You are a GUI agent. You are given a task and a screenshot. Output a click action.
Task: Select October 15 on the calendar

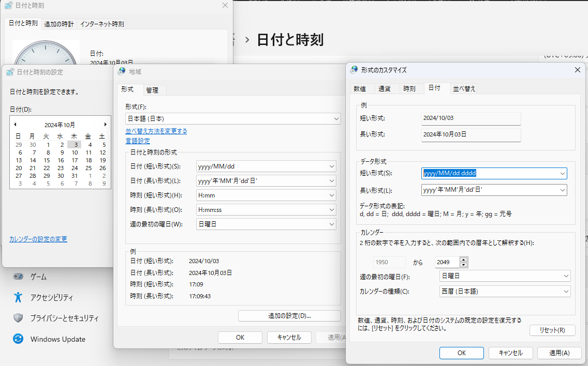point(46,160)
